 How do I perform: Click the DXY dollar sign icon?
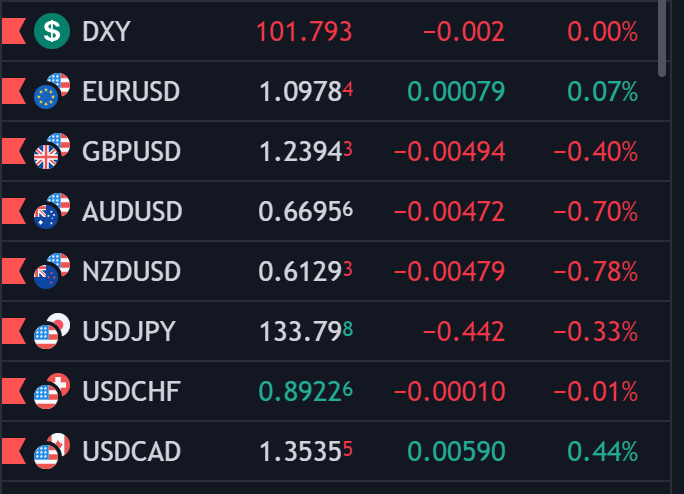pyautogui.click(x=50, y=31)
